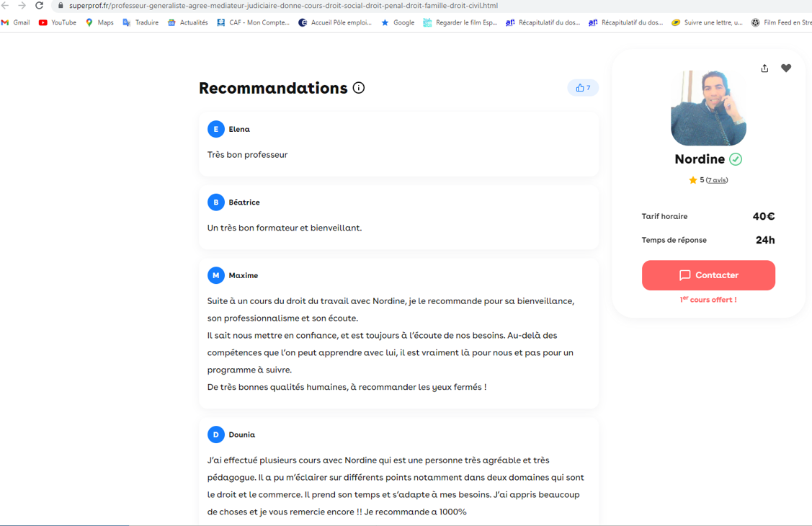812x526 pixels.
Task: Click the thumbs-up 7 recommendations badge
Action: click(583, 88)
